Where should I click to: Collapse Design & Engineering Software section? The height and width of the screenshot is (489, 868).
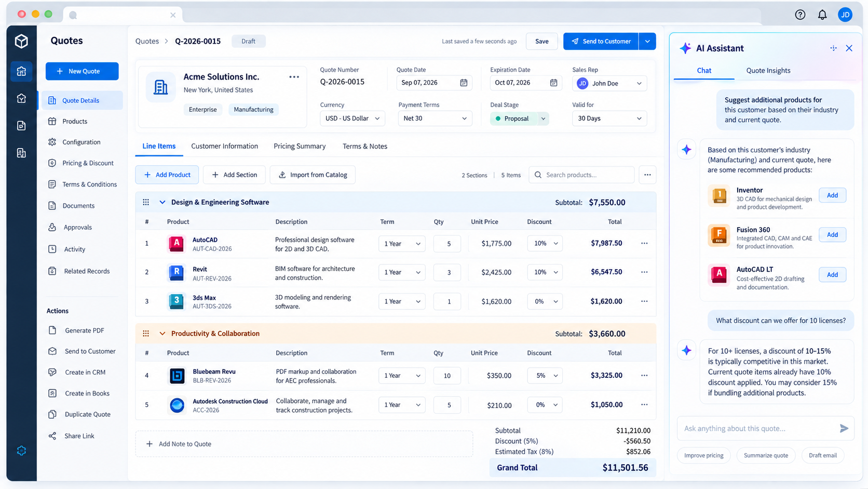[x=162, y=202]
